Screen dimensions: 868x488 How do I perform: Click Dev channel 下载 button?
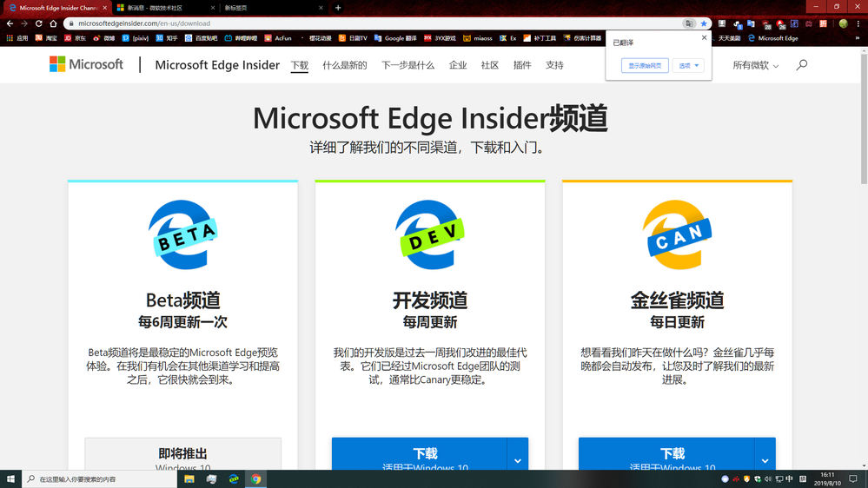[x=419, y=455]
